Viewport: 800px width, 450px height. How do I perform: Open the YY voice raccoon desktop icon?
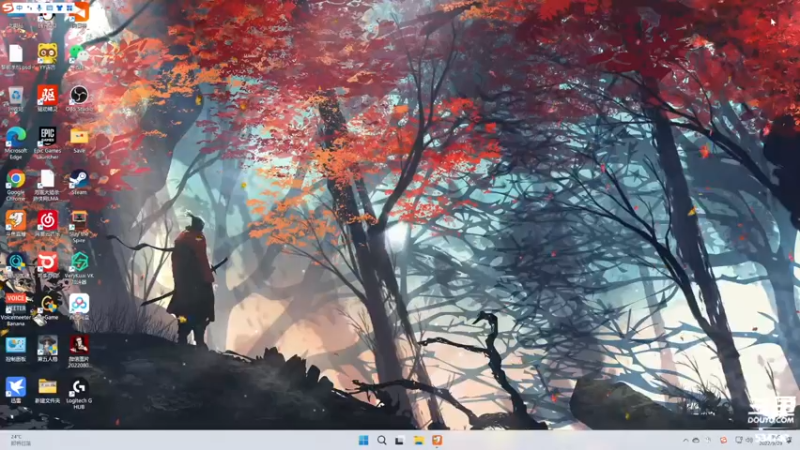click(47, 54)
